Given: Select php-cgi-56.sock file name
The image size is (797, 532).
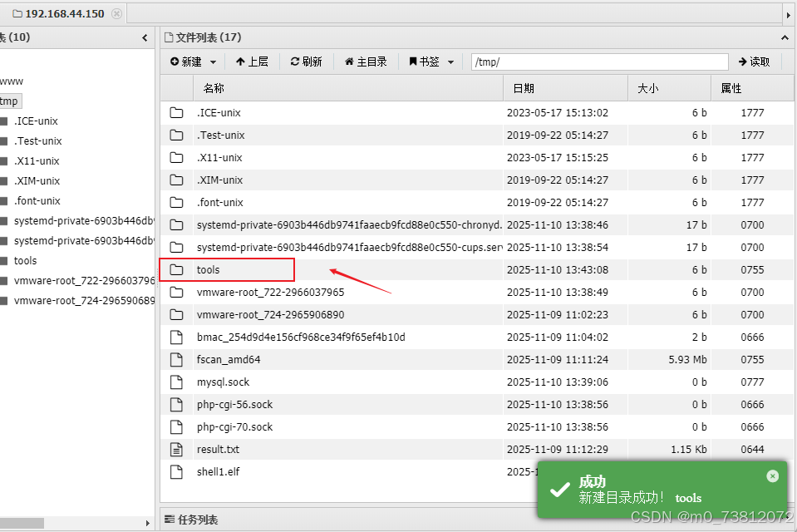Looking at the screenshot, I should click(235, 404).
